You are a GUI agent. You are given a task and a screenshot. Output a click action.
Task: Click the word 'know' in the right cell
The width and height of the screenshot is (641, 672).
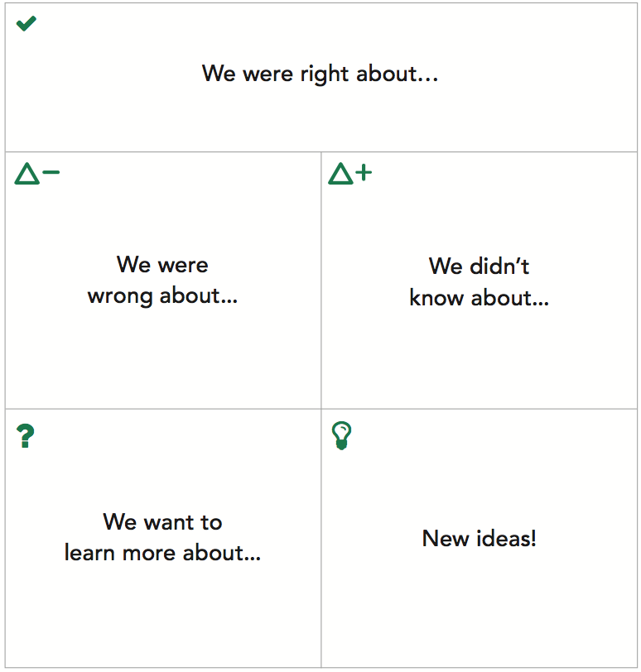pos(436,297)
